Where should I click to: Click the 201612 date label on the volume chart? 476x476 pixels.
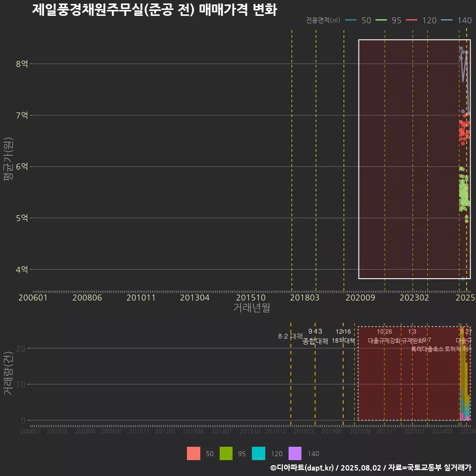click(275, 431)
